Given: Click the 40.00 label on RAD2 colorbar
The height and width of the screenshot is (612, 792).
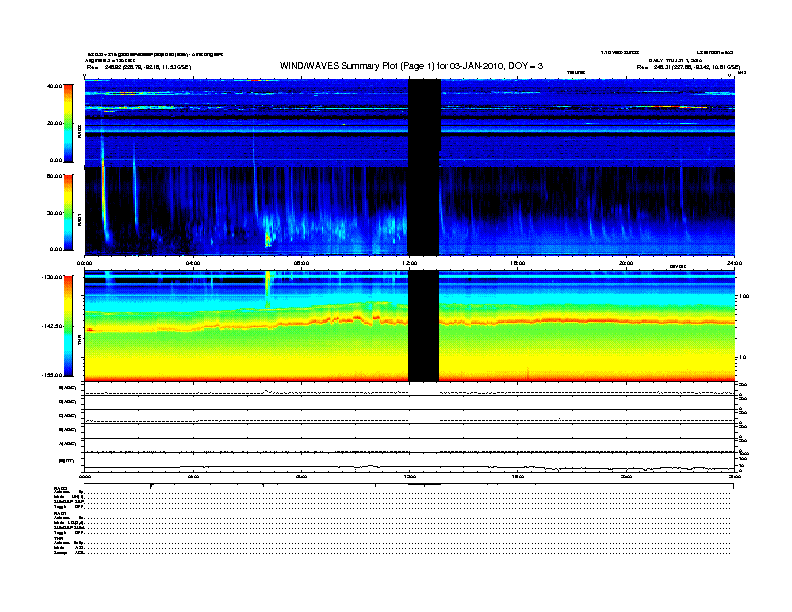Looking at the screenshot, I should click(55, 86).
